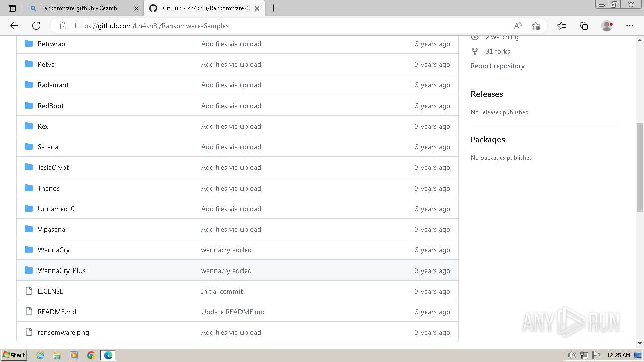644x362 pixels.
Task: Click file icon next to README.md
Action: click(x=29, y=312)
